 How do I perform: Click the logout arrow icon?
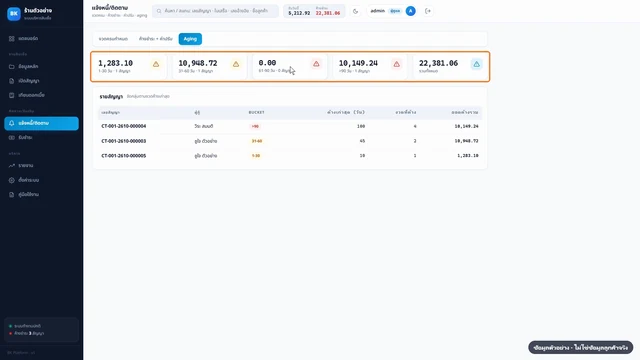click(428, 11)
